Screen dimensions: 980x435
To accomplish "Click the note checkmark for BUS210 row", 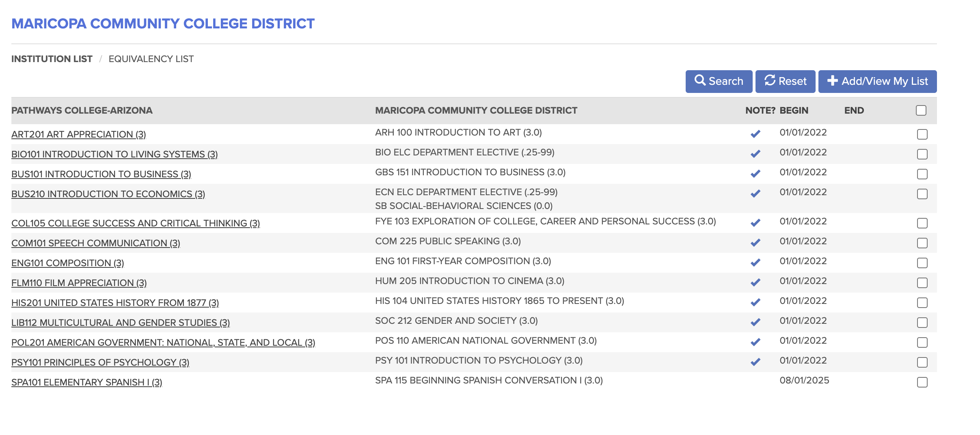I will point(755,194).
